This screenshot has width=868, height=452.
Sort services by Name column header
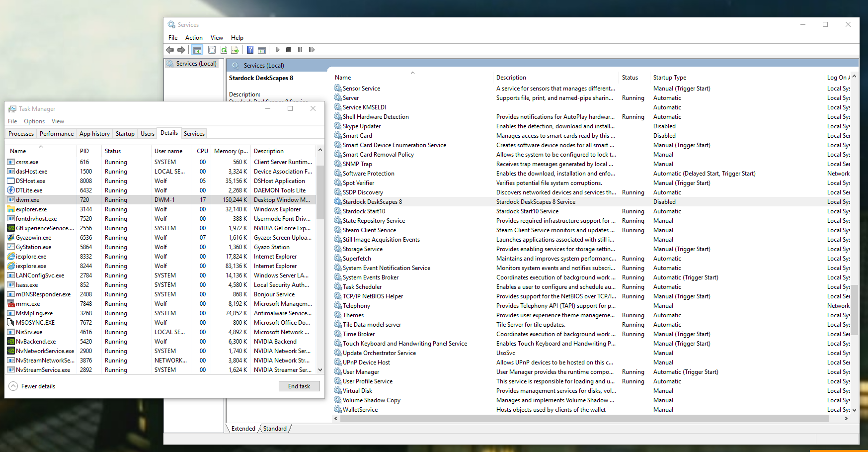[x=412, y=78]
